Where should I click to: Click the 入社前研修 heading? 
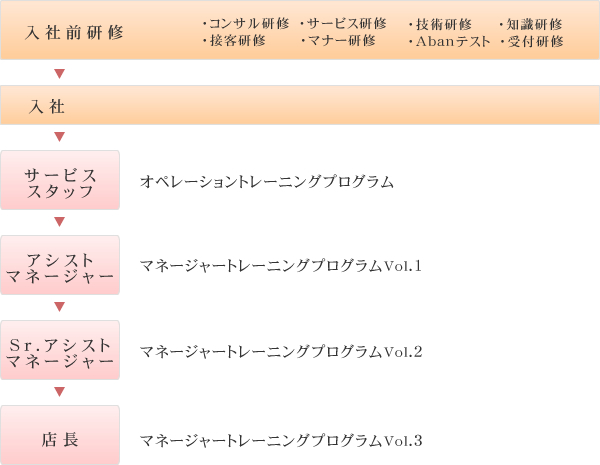(74, 32)
